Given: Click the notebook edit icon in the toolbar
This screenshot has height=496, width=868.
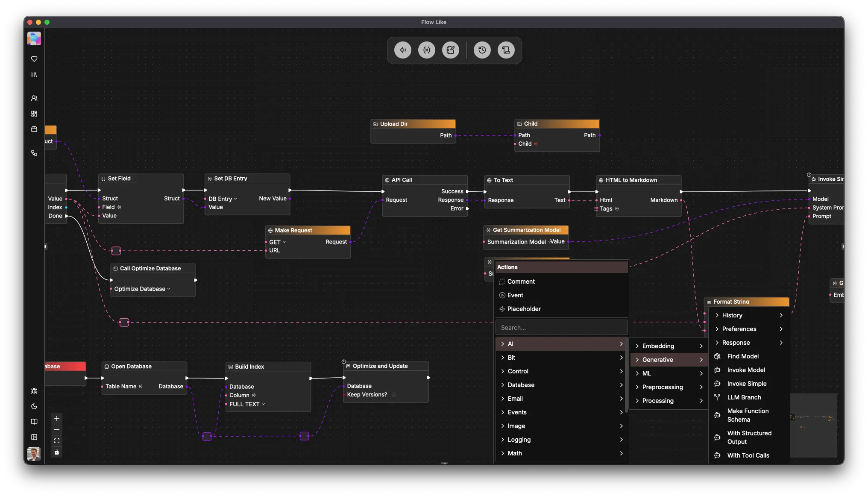Looking at the screenshot, I should (450, 50).
